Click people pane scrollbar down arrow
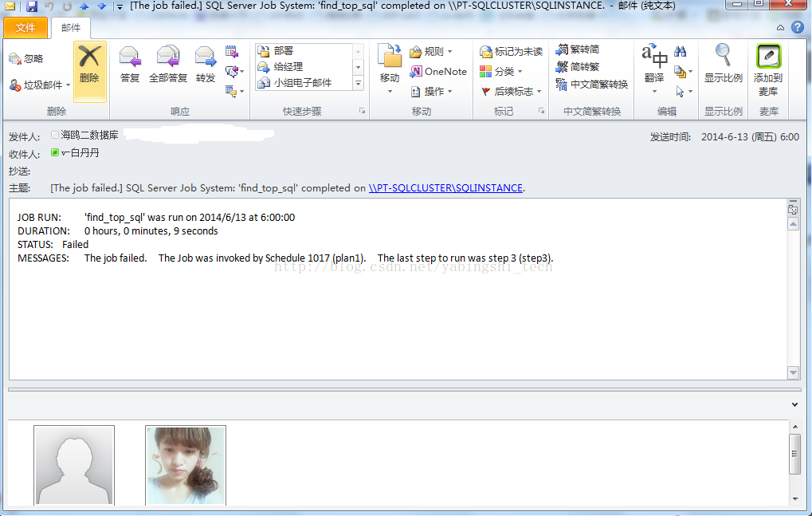The width and height of the screenshot is (812, 516). pos(795,499)
